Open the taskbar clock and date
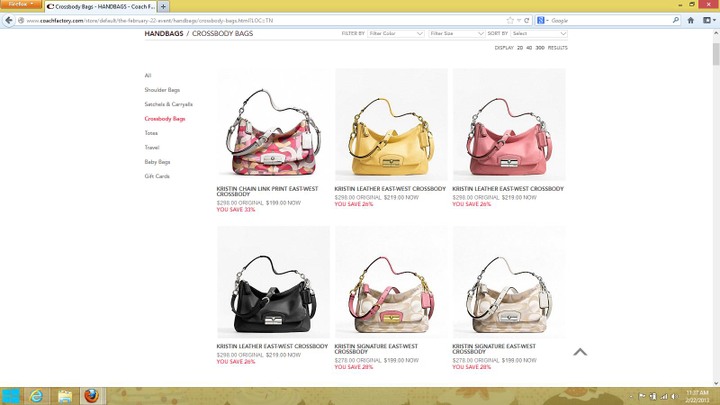The image size is (720, 405). click(x=697, y=396)
